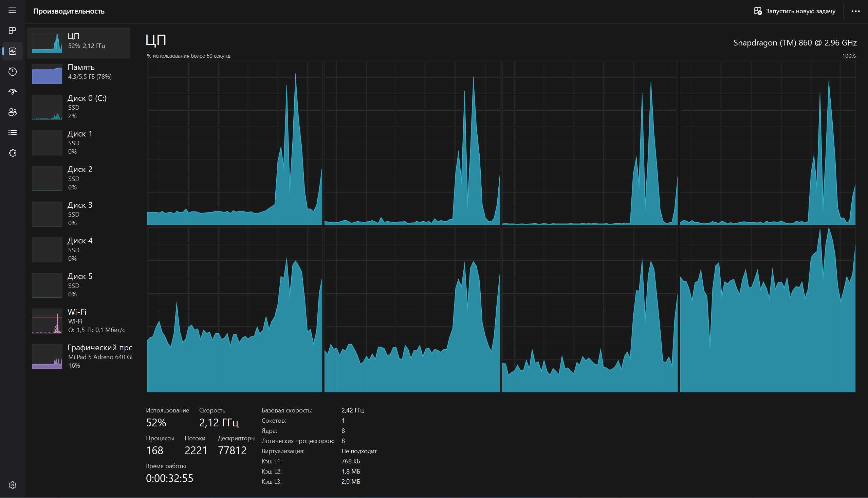The width and height of the screenshot is (868, 498).
Task: Open the App history page icon
Action: pyautogui.click(x=12, y=72)
